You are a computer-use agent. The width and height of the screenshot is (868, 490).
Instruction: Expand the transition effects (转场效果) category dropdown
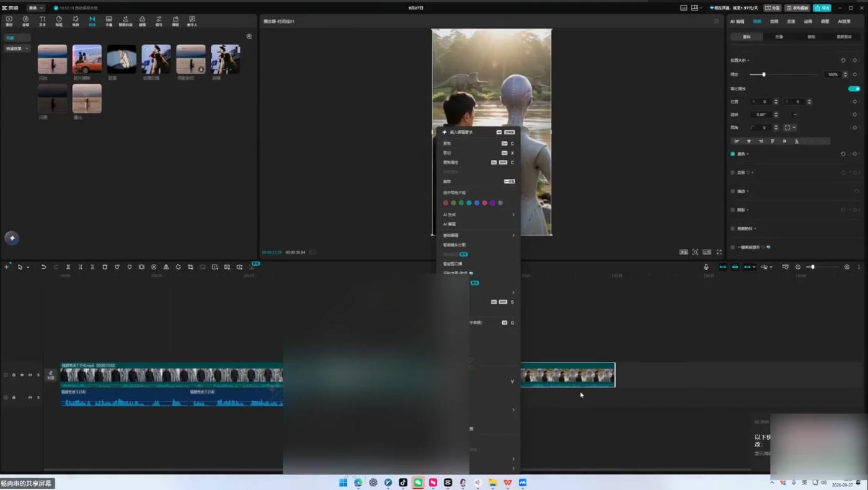point(17,48)
